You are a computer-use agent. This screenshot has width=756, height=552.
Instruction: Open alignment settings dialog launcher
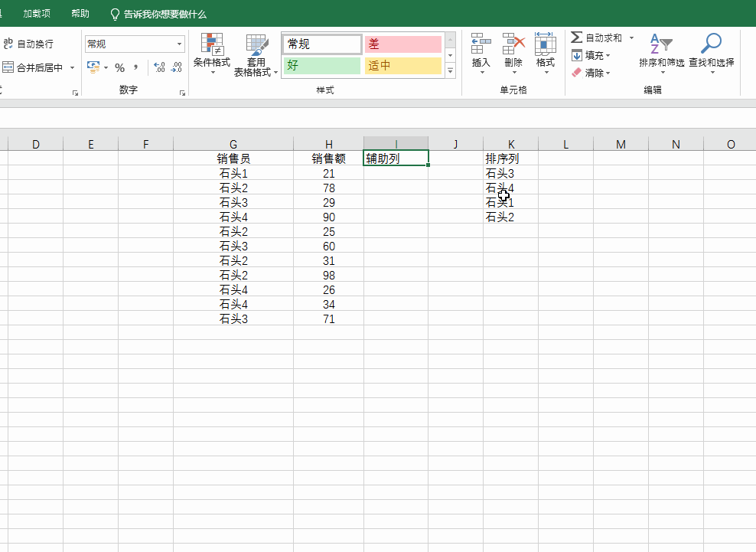(75, 93)
